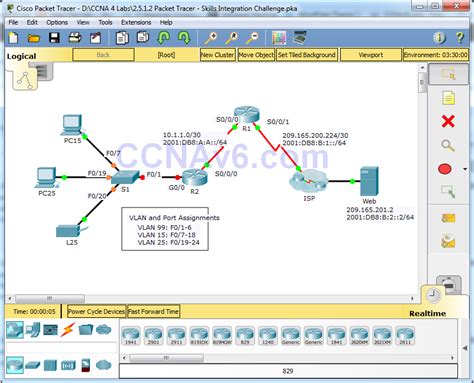Open the Edit menu
Viewport: 474px width, 383px height.
[32, 22]
